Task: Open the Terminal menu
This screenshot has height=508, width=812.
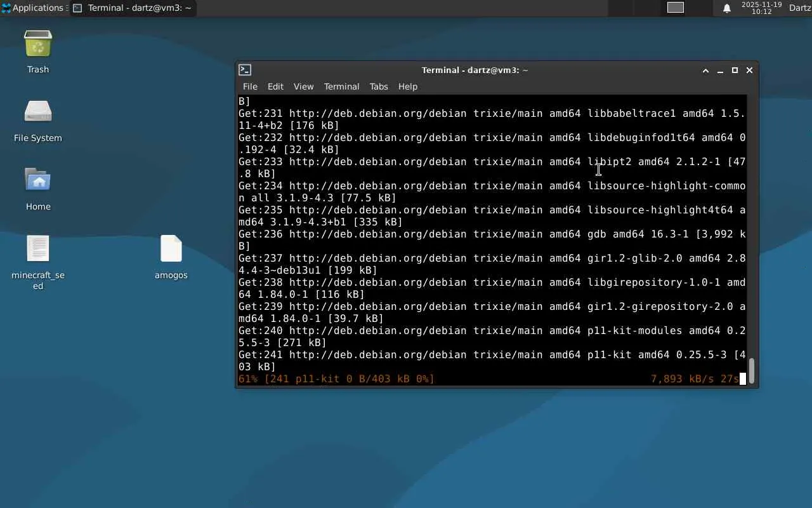Action: click(x=341, y=86)
